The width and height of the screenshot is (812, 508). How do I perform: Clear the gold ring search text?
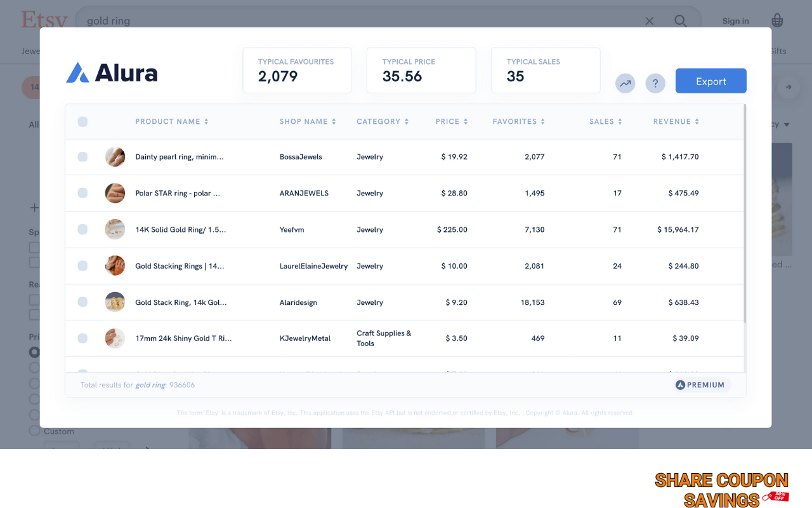coord(649,21)
